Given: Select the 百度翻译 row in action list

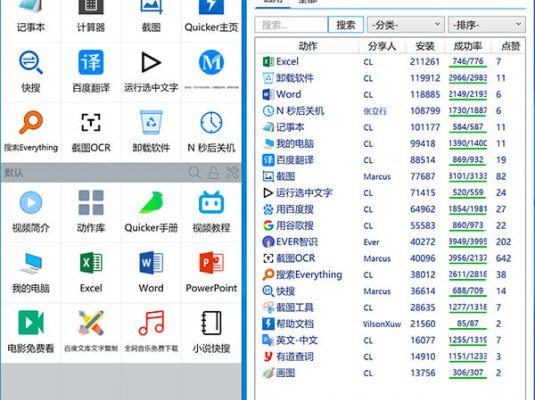Looking at the screenshot, I should [x=391, y=160].
